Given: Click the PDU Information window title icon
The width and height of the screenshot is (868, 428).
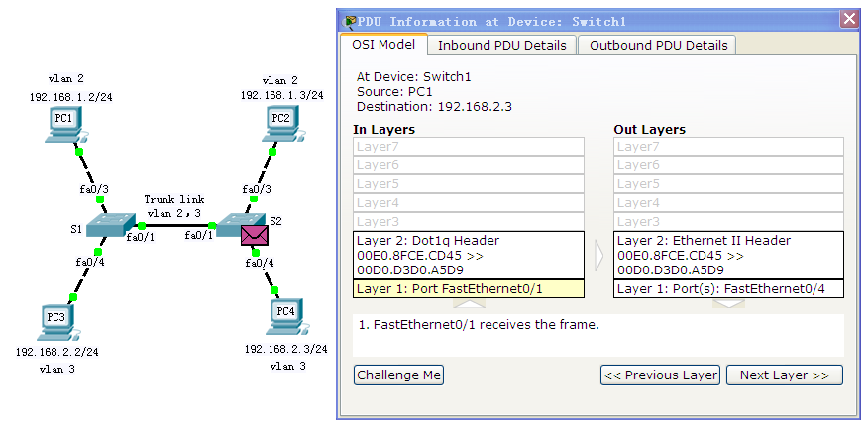Looking at the screenshot, I should click(350, 22).
